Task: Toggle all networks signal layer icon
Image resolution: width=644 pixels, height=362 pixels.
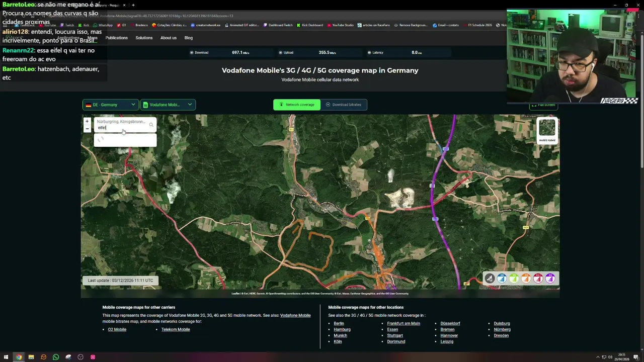Action: coord(490,279)
